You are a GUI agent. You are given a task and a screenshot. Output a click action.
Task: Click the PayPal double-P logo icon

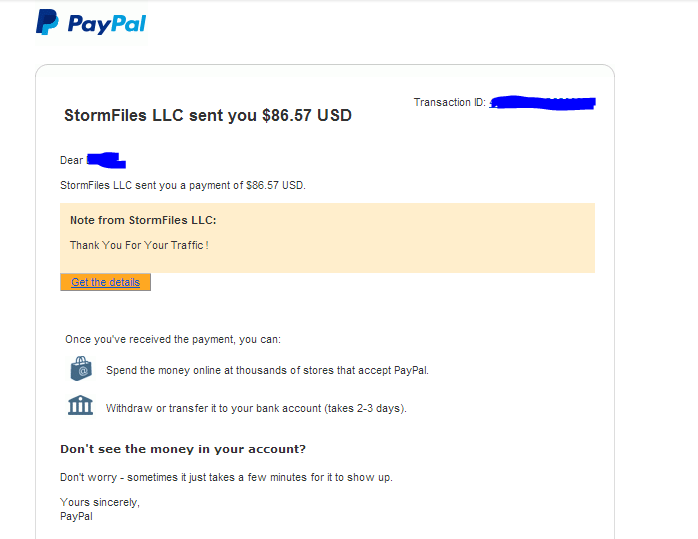47,22
